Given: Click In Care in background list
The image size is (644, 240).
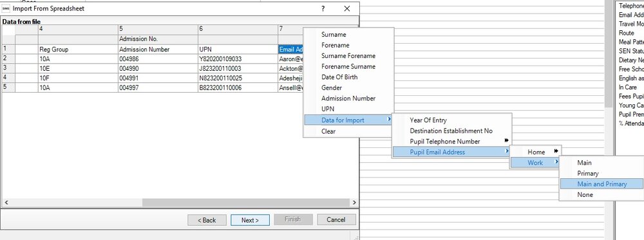Looking at the screenshot, I should tap(628, 87).
